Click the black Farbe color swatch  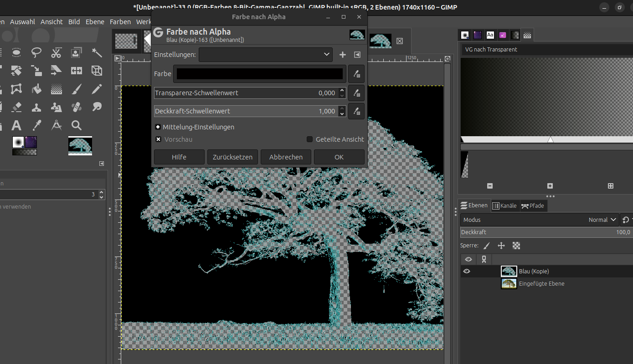pyautogui.click(x=259, y=74)
